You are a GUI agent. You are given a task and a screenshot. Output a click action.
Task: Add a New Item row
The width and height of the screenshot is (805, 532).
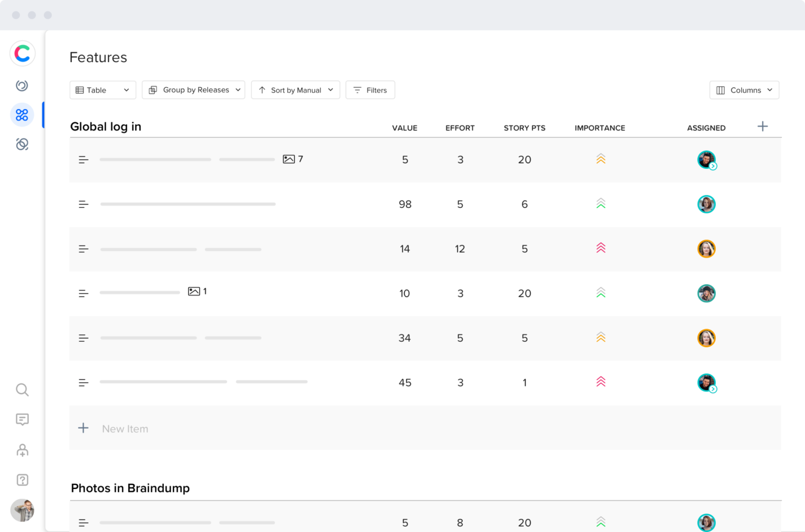pyautogui.click(x=425, y=428)
